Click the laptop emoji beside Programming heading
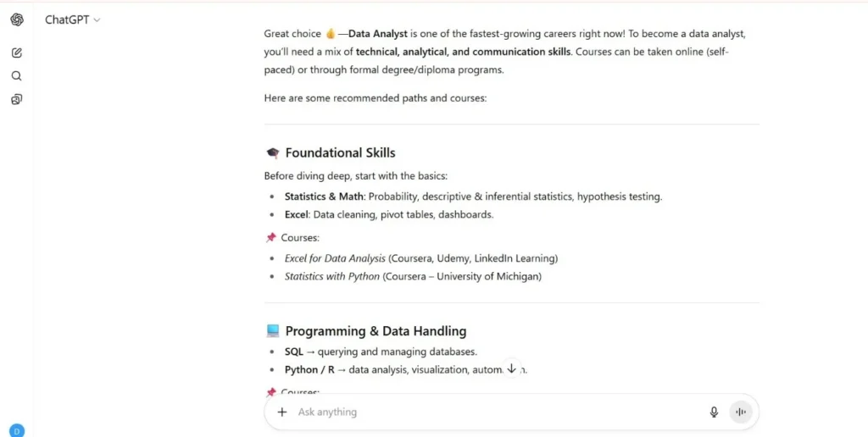The image size is (868, 437). pos(272,331)
